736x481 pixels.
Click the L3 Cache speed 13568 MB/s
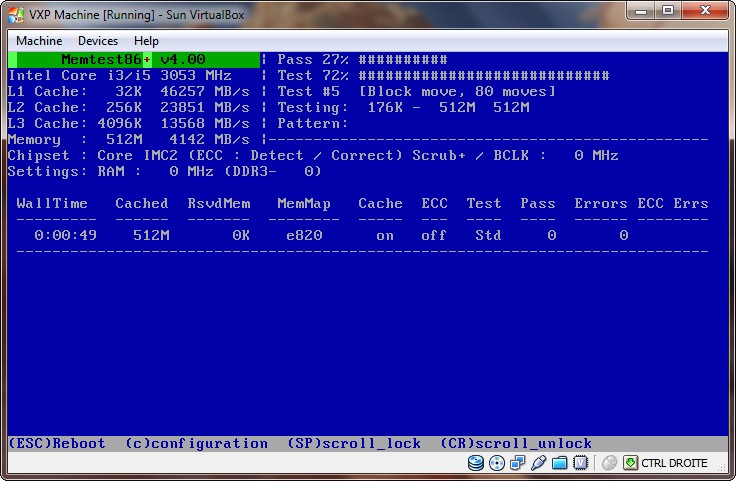[205, 123]
